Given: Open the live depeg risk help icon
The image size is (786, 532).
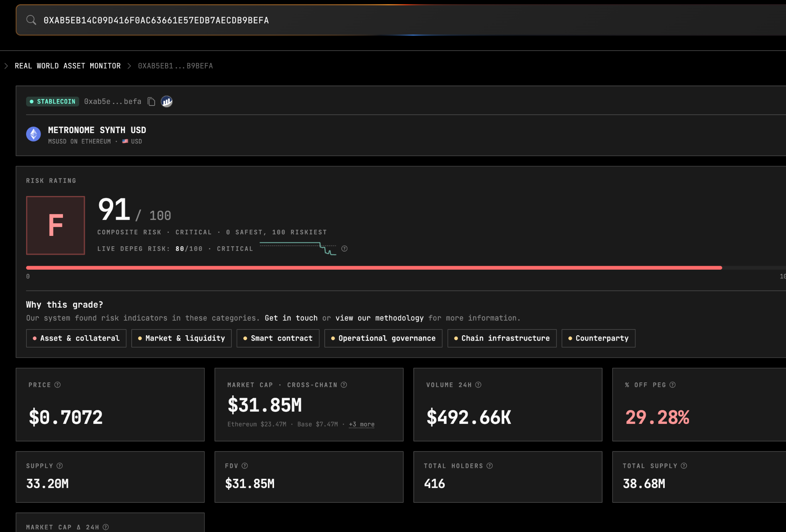Looking at the screenshot, I should (x=345, y=249).
